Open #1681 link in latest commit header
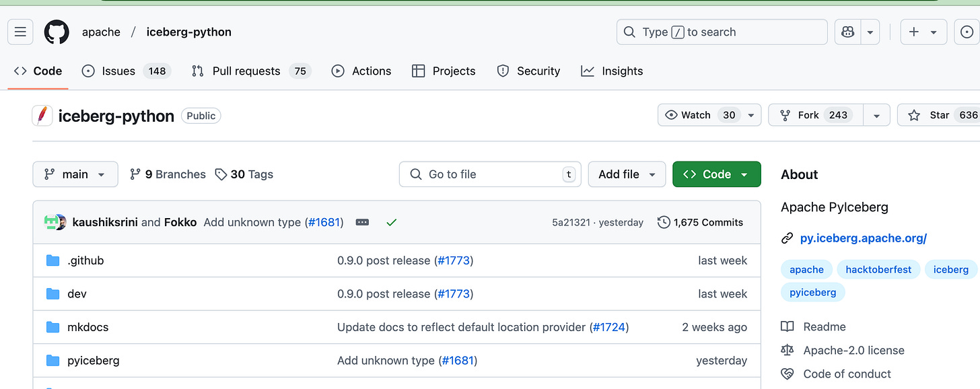 pyautogui.click(x=324, y=222)
